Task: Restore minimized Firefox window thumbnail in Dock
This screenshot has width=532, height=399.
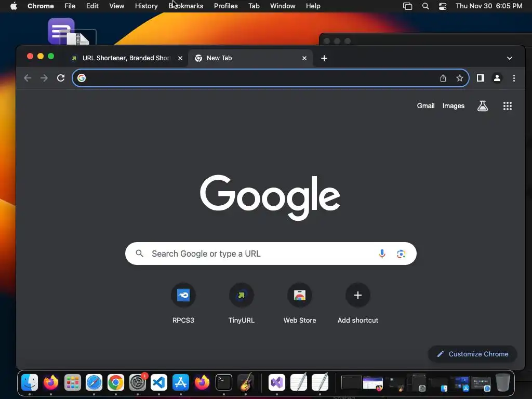Action: pos(373,383)
